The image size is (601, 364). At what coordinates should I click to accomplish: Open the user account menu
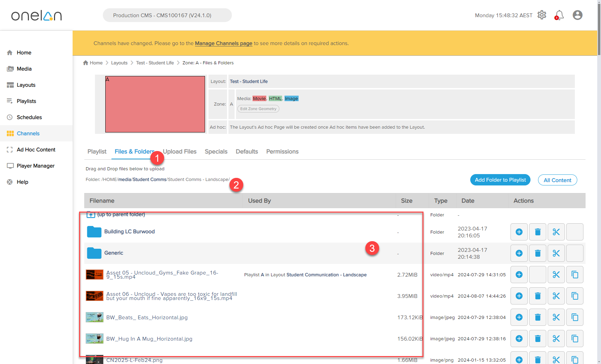[577, 15]
